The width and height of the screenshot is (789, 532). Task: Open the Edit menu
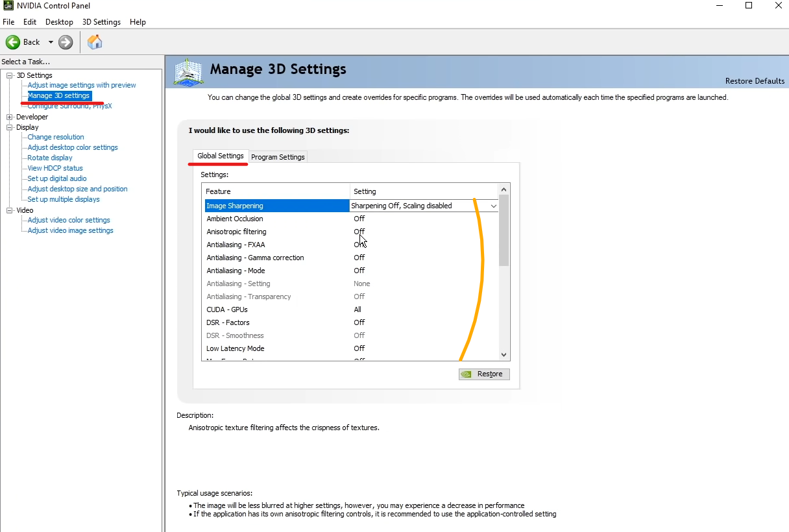(x=30, y=22)
